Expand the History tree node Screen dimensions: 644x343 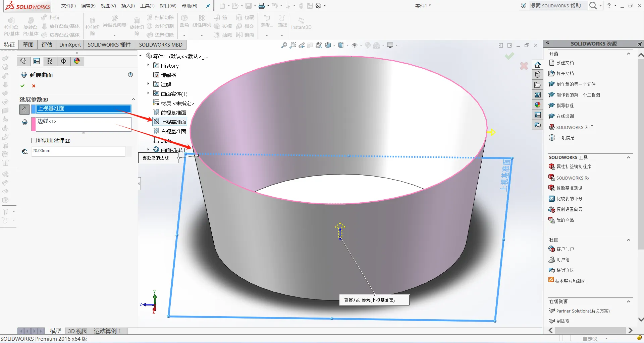tap(148, 65)
